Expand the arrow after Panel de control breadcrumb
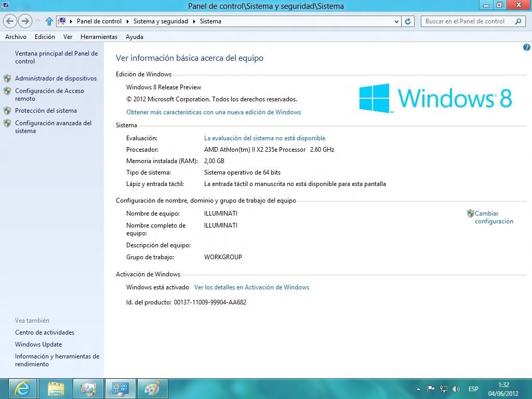 coord(128,21)
